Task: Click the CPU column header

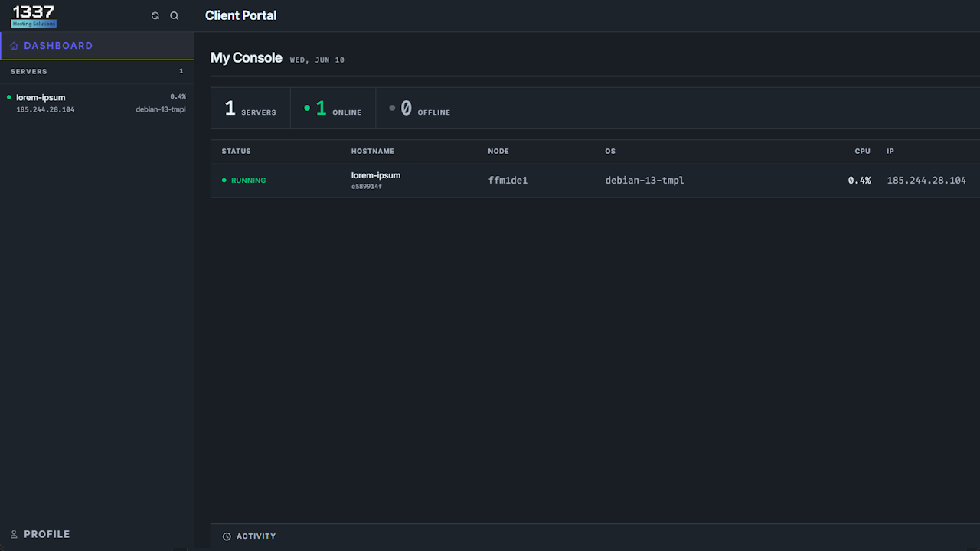Action: [863, 152]
